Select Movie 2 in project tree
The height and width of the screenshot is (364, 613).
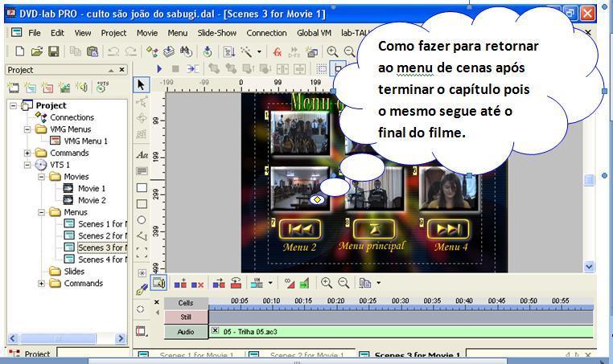point(92,200)
